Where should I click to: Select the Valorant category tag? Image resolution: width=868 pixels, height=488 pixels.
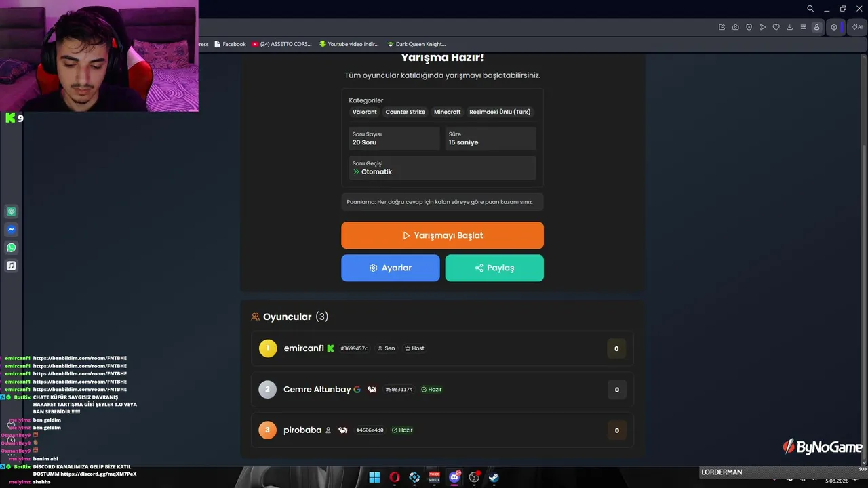tap(365, 112)
